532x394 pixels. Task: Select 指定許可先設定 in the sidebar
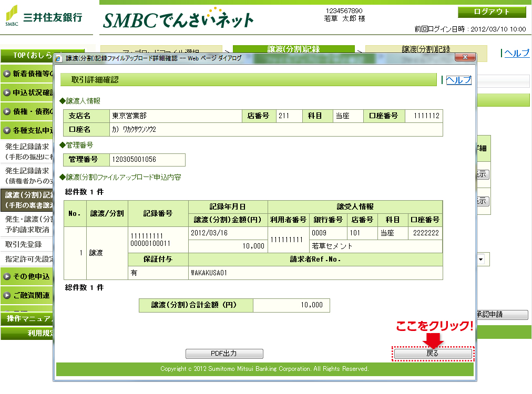[27, 259]
